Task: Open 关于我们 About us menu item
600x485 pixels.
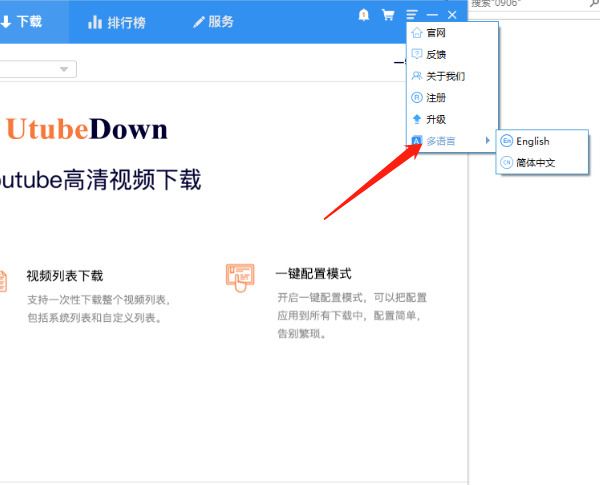Action: (x=453, y=76)
